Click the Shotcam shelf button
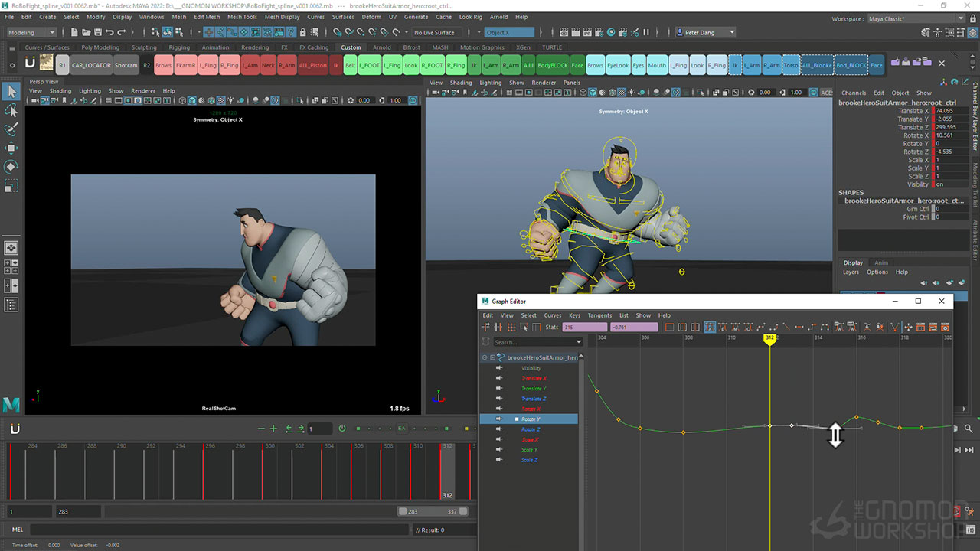This screenshot has width=980, height=551. tap(126, 65)
